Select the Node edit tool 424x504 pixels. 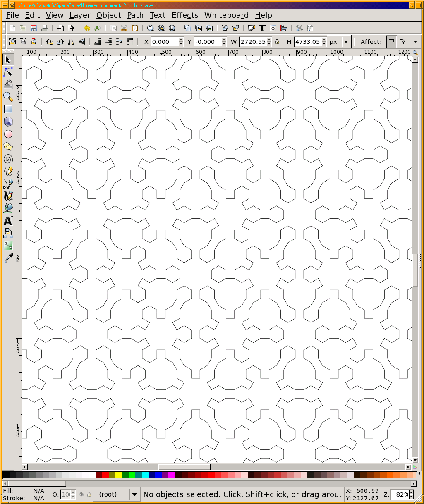[8, 72]
